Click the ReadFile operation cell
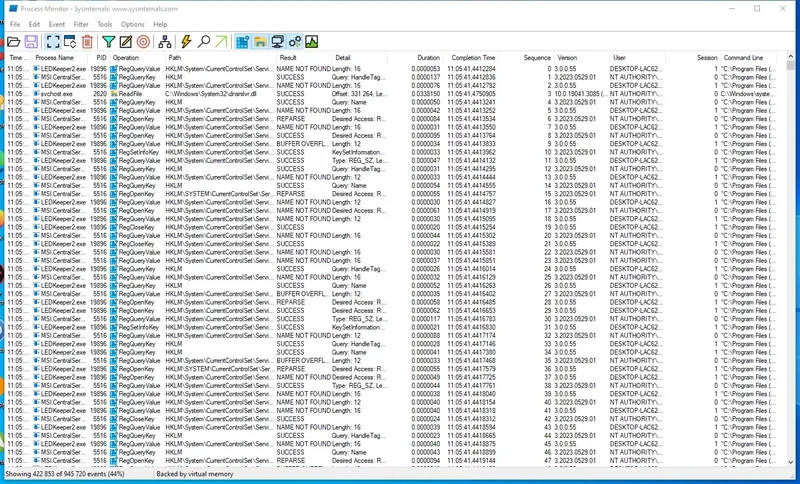 pos(130,94)
